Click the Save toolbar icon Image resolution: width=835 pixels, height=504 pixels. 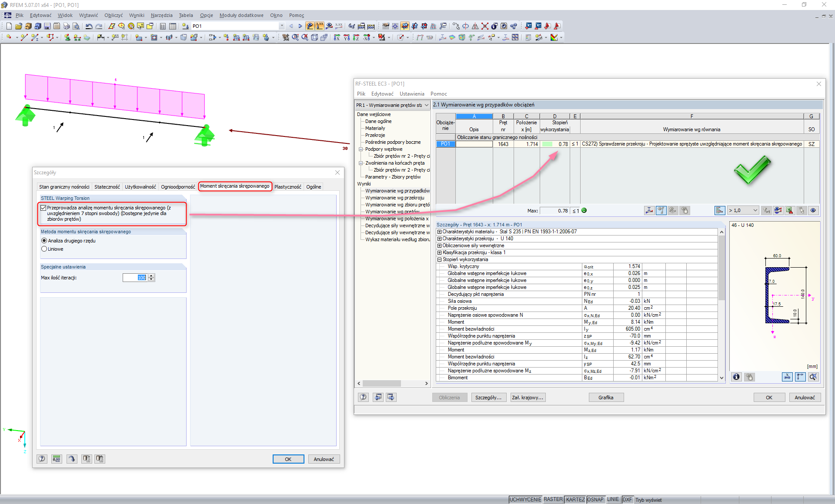click(x=47, y=26)
